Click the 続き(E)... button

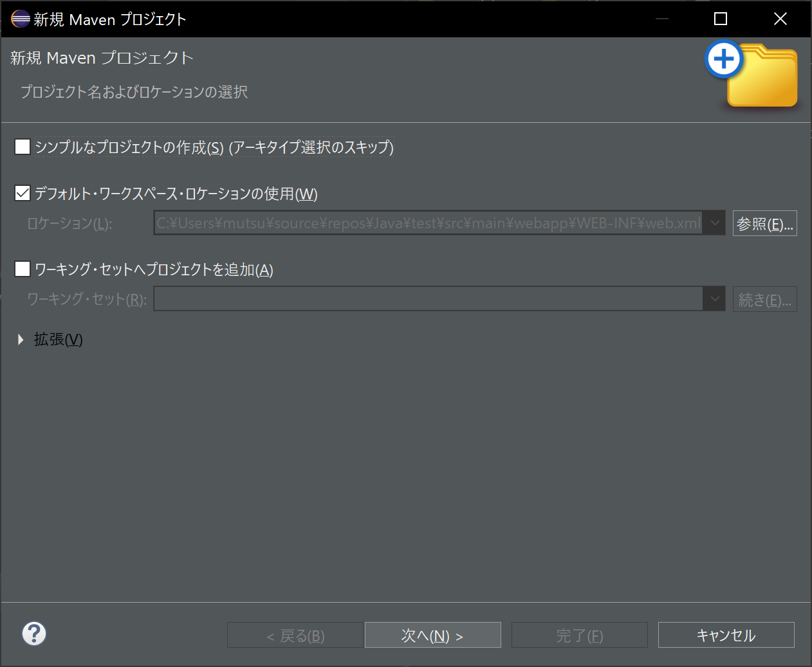tap(765, 299)
